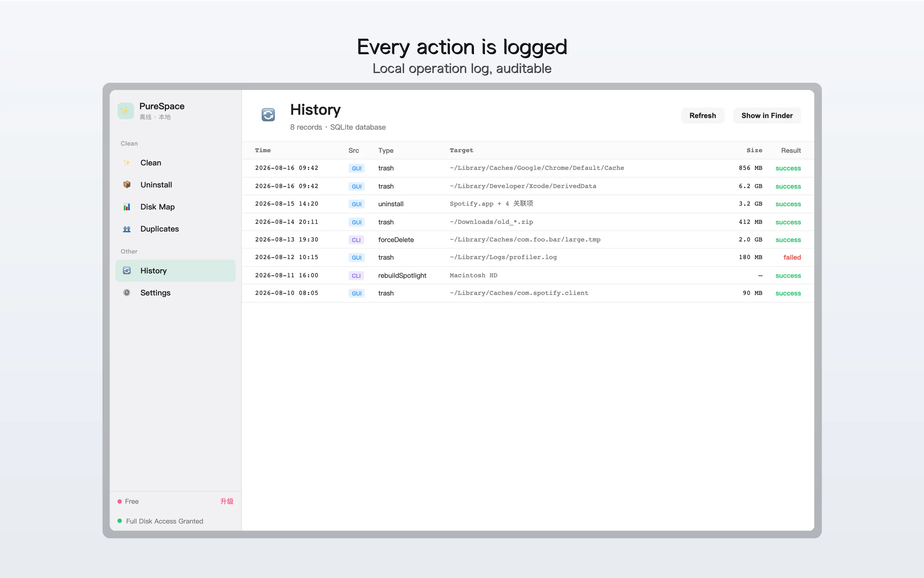Click the 6.2 GB size cell

[750, 186]
